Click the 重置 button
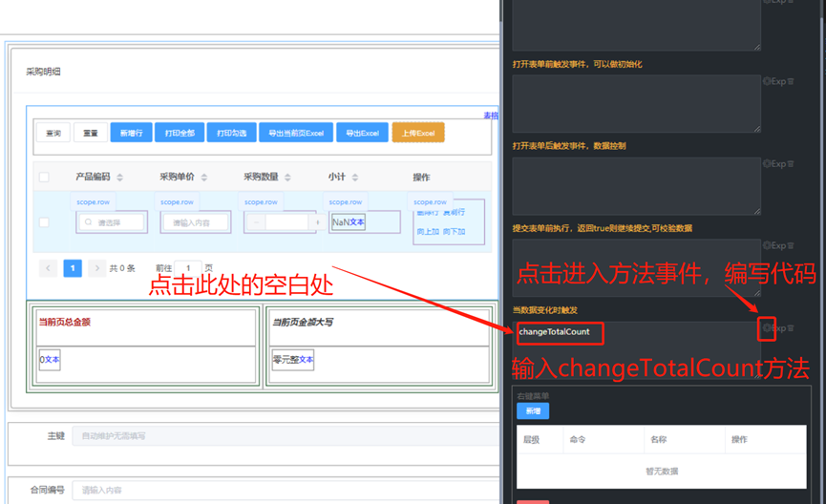The width and height of the screenshot is (826, 504). point(91,133)
